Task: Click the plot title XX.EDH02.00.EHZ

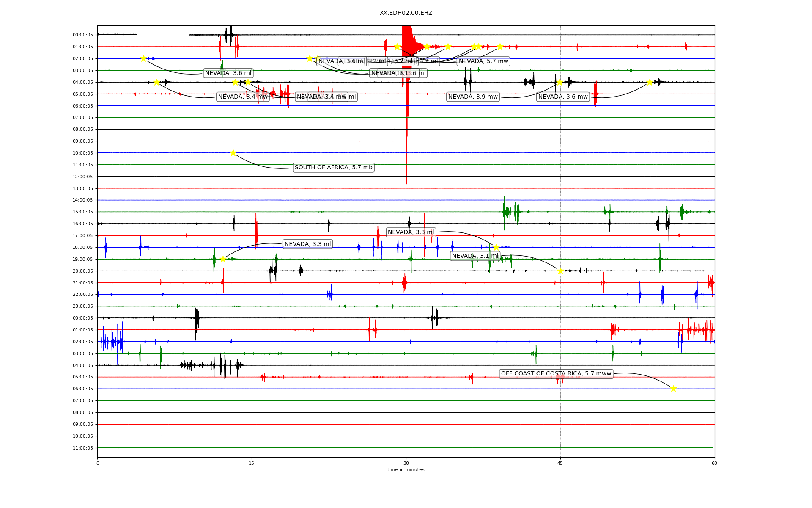Action: (406, 13)
